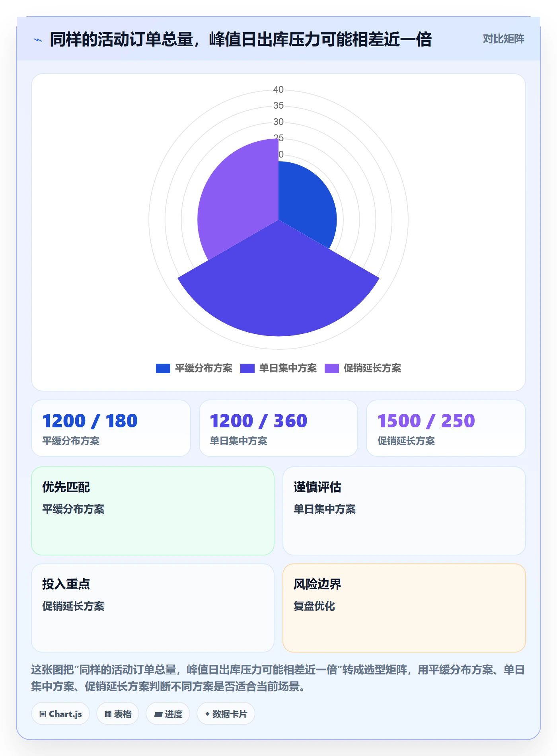Open the 投入重点 matrix card
Screen dimensions: 557x756
(x=153, y=608)
